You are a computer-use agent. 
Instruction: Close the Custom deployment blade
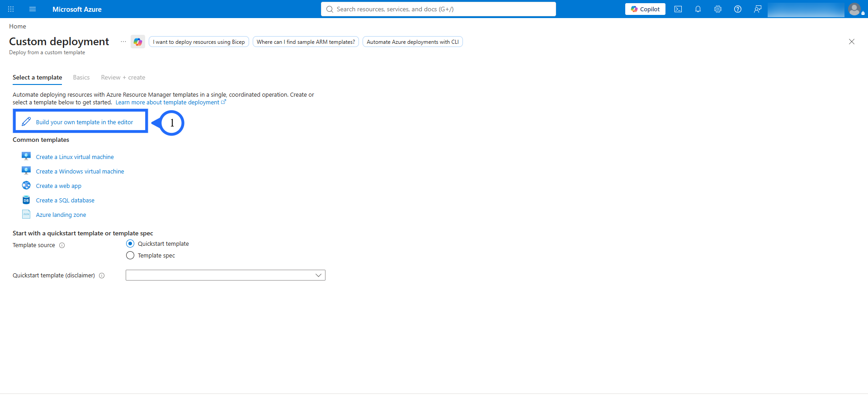click(852, 42)
